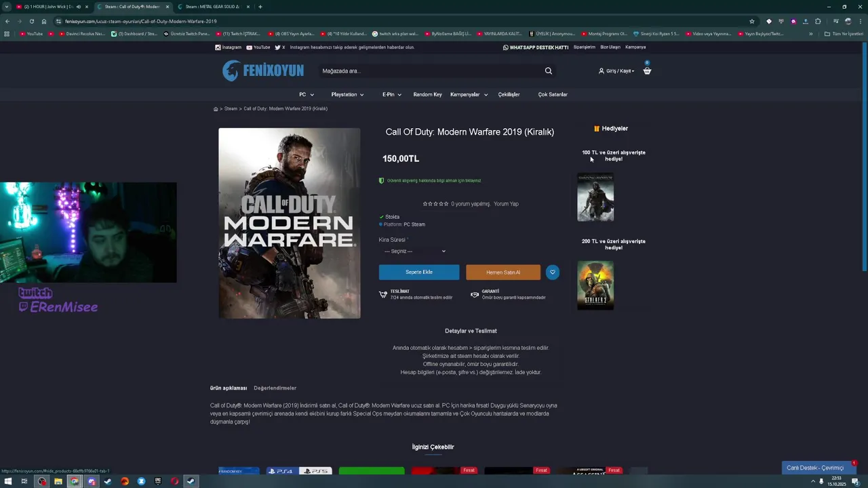Click the WhatsApp Destek Hattı link
This screenshot has width=868, height=488.
coord(536,47)
